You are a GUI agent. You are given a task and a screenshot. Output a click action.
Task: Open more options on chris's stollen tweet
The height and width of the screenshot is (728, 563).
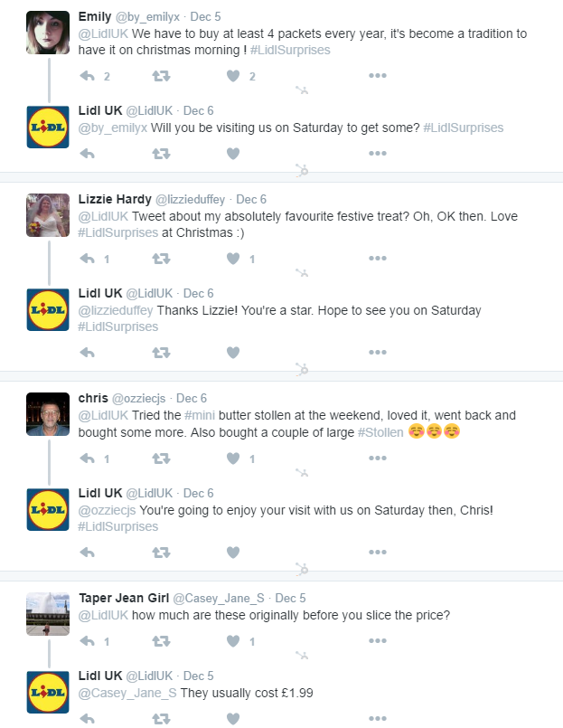377,459
